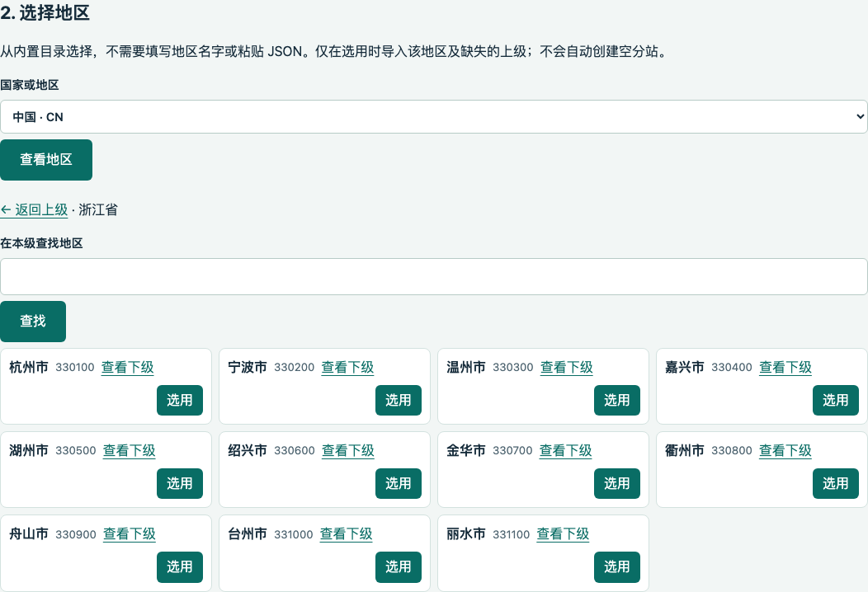The image size is (868, 592).
Task: Click the 台州市 city name
Action: click(x=248, y=534)
